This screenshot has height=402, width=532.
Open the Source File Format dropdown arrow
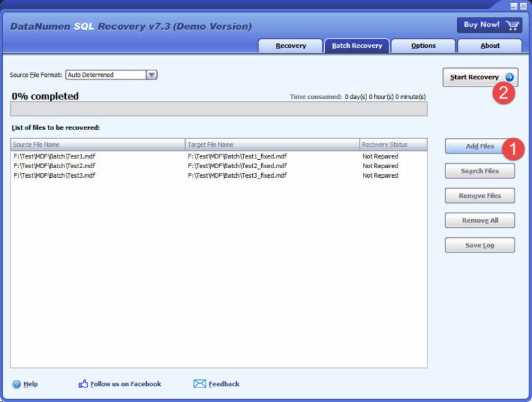151,75
